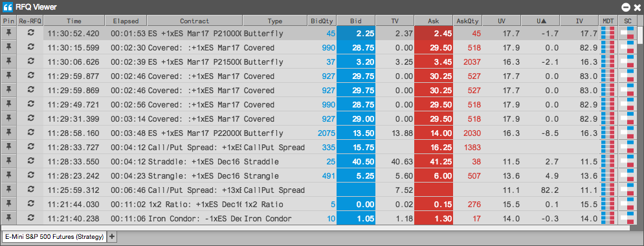Add a new tab with the plus button
This screenshot has width=644, height=246.
pos(112,236)
